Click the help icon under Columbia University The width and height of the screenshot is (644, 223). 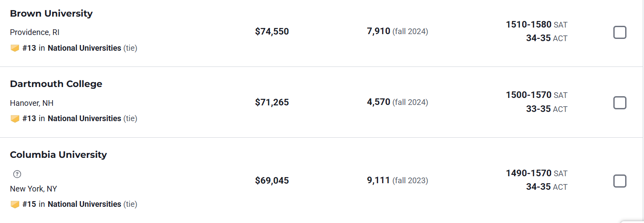coord(17,174)
